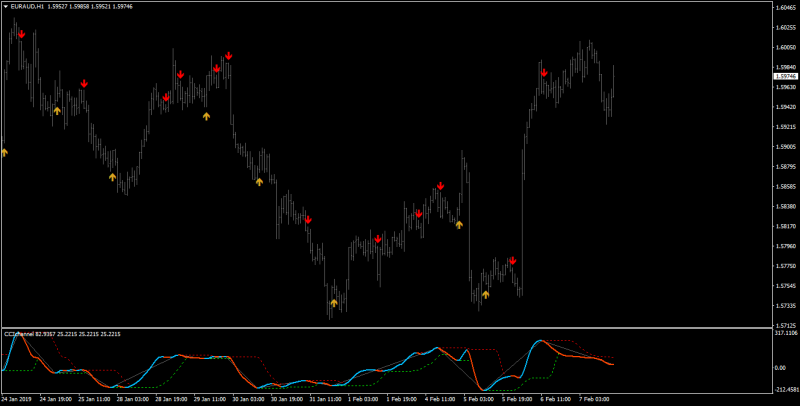Select the EURAUD,H1 chart title text

(x=26, y=7)
